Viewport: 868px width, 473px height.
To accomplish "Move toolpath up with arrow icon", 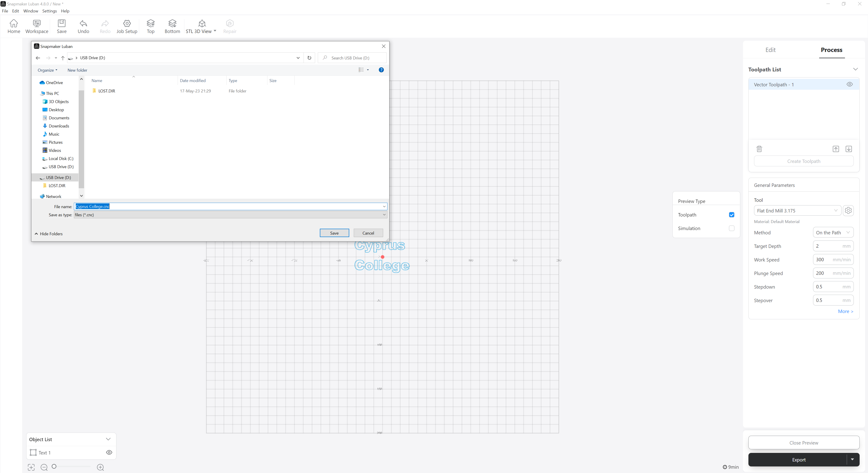I will click(x=836, y=149).
